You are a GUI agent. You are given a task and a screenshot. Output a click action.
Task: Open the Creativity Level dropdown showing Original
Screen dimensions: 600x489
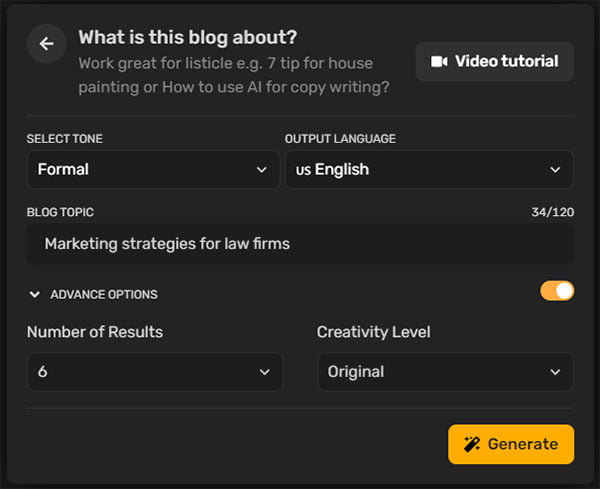(x=446, y=372)
